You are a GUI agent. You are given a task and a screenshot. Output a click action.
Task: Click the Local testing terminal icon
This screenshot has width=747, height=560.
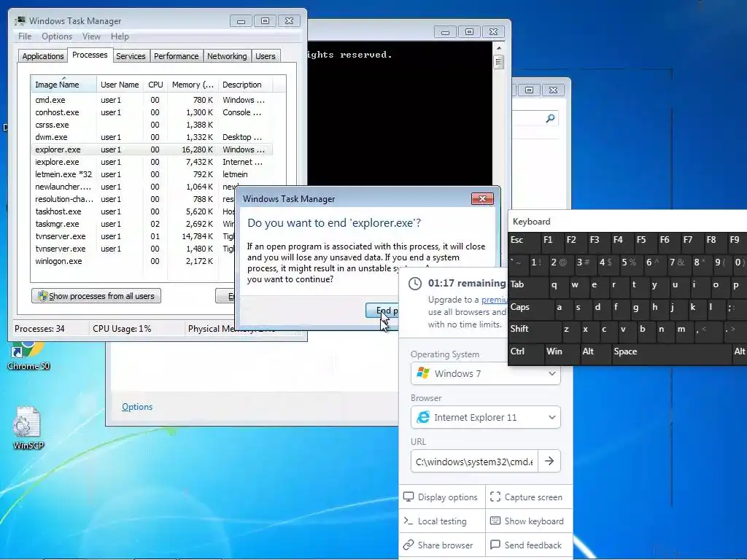click(409, 521)
